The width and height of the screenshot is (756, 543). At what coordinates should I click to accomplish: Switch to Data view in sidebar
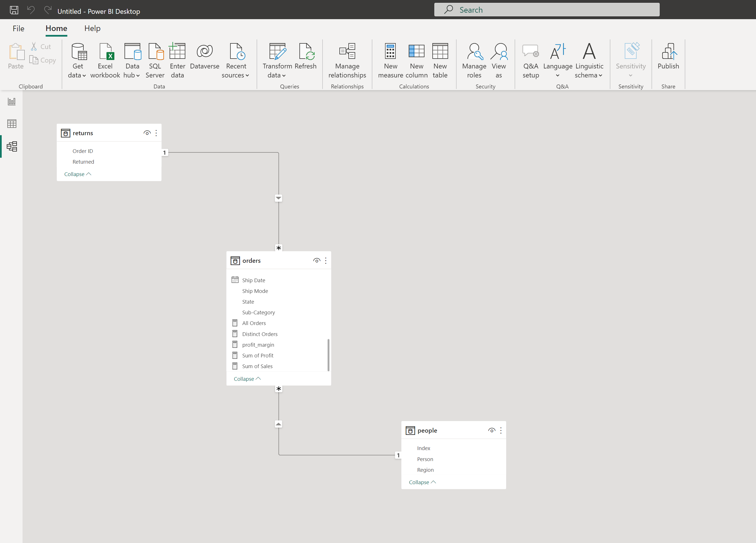pos(12,124)
